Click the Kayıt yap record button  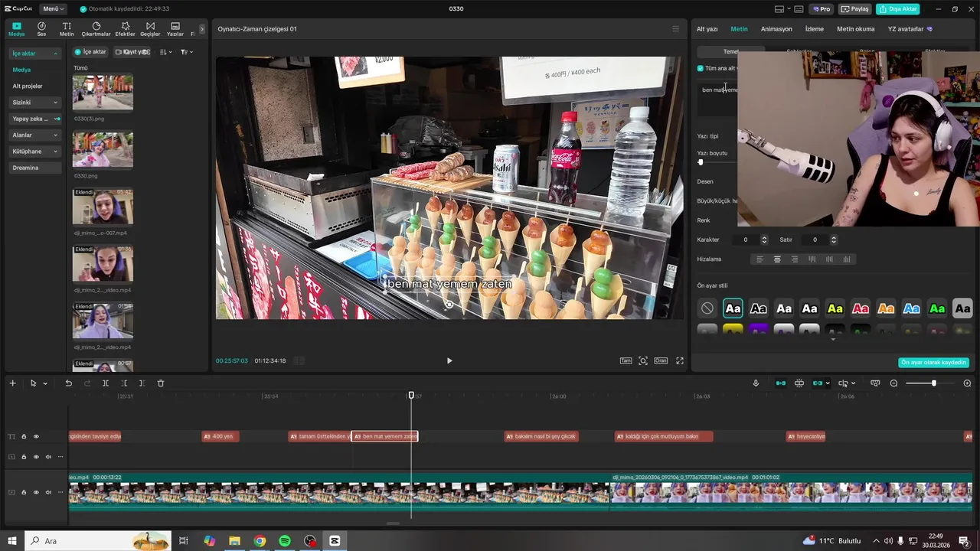point(132,52)
